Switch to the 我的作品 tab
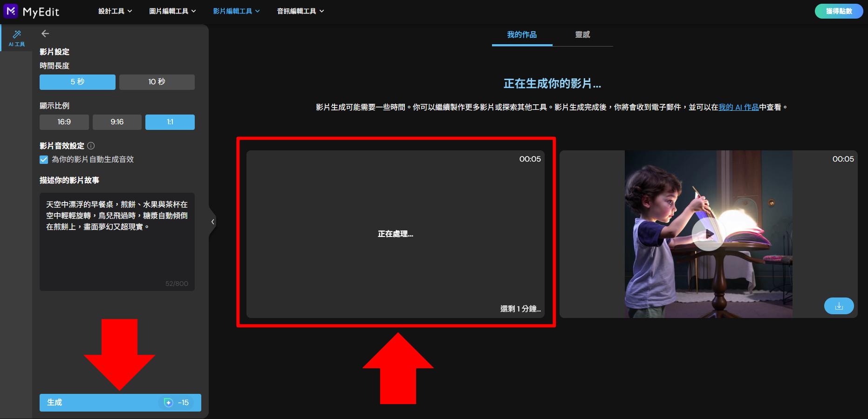868x419 pixels. tap(521, 34)
